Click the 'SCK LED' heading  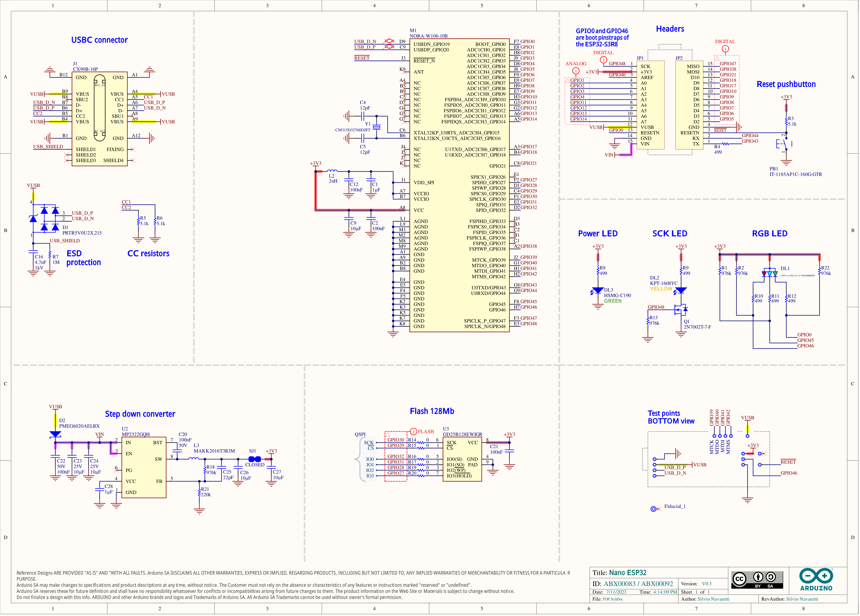(x=670, y=233)
